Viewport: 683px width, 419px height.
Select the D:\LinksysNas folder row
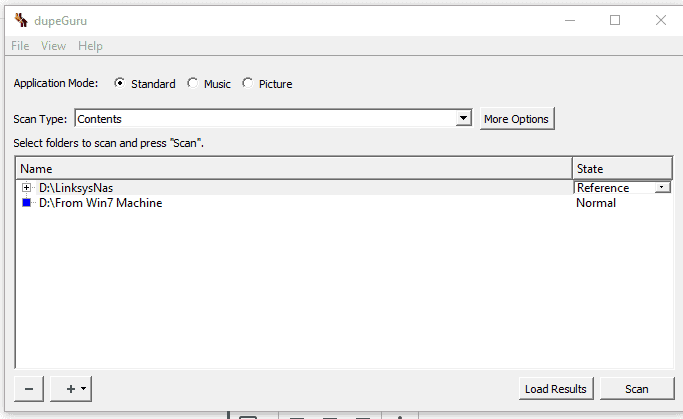pos(294,188)
